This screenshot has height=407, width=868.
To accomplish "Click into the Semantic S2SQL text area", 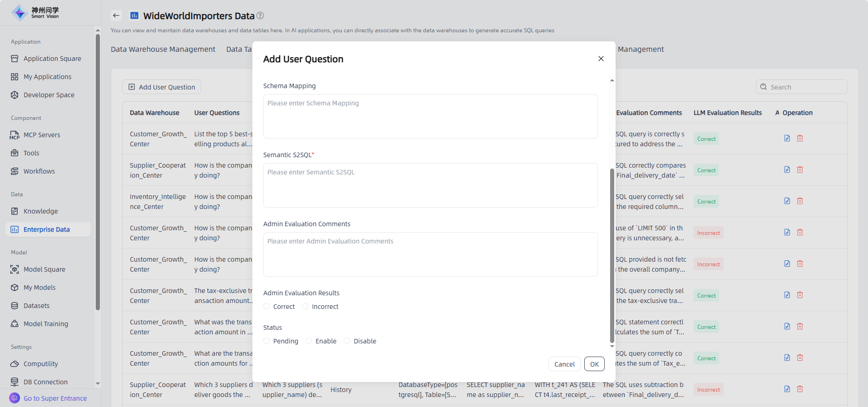I will tap(430, 185).
